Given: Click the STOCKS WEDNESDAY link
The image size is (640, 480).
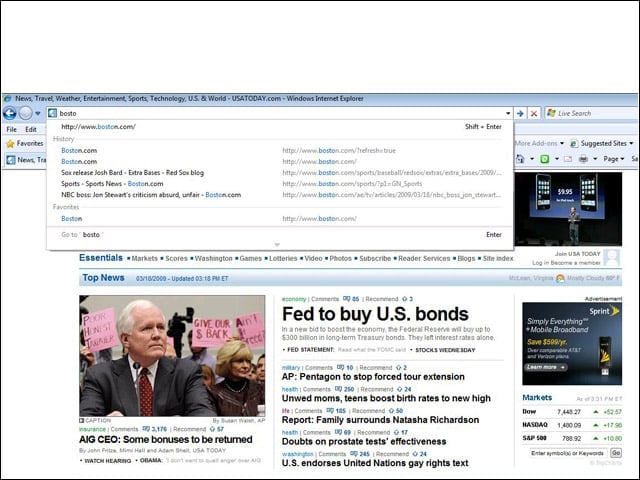Looking at the screenshot, I should point(445,350).
